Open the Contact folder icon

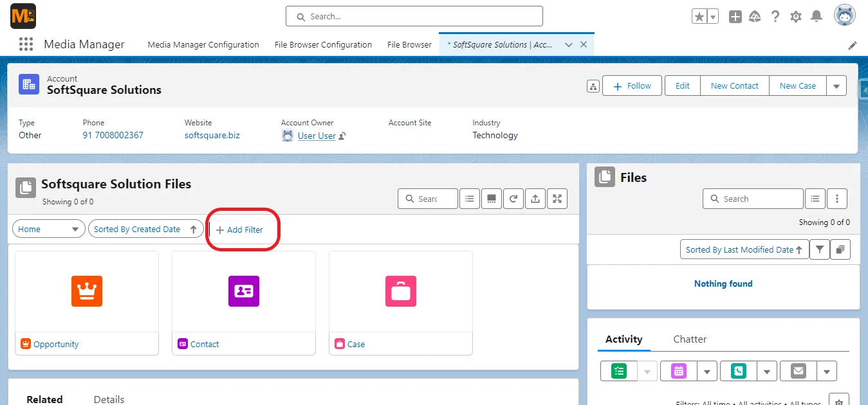click(x=243, y=291)
